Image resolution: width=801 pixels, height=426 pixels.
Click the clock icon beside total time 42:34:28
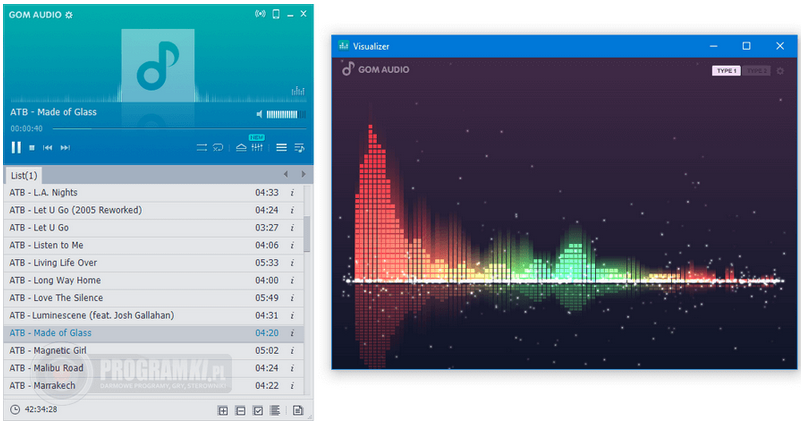[x=15, y=410]
